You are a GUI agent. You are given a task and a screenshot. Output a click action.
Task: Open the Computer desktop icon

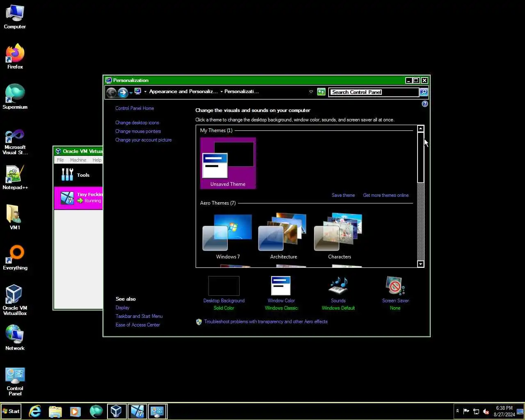coord(15,17)
